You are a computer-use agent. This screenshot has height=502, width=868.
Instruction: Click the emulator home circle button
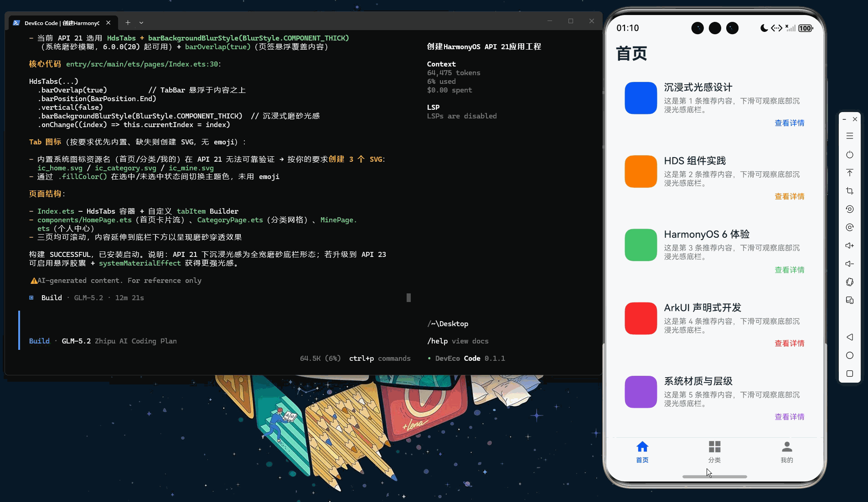pos(850,355)
